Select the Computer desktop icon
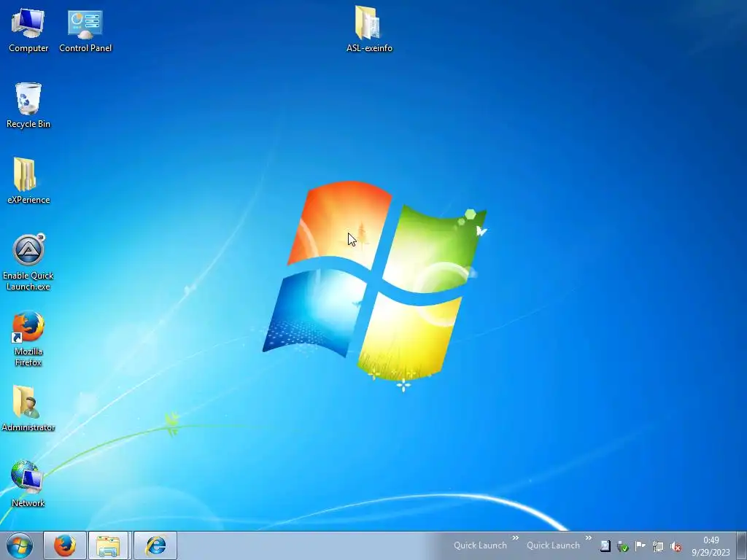Screen dimensions: 747x560 tap(28, 31)
